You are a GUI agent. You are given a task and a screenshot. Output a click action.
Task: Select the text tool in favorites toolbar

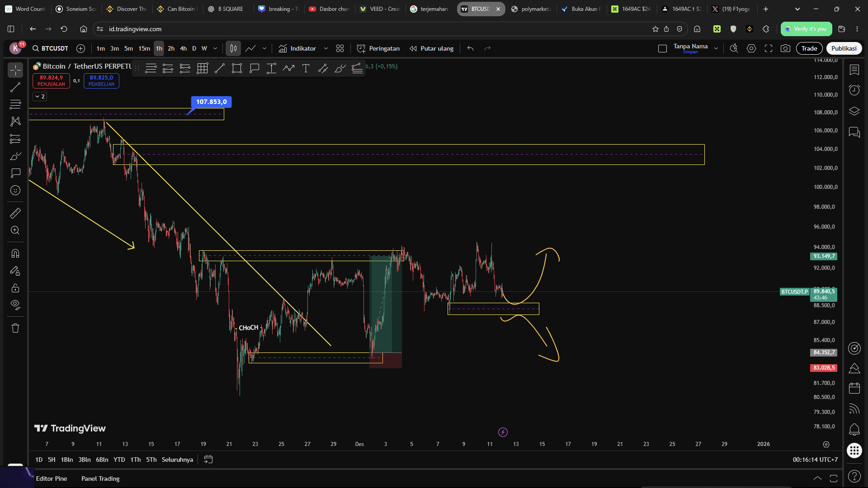coord(306,68)
